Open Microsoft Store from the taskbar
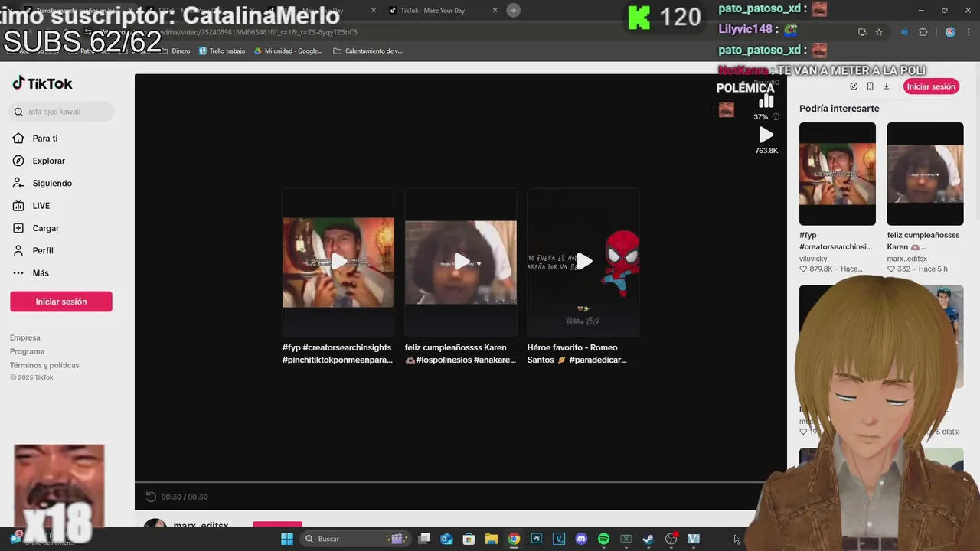 (x=469, y=539)
